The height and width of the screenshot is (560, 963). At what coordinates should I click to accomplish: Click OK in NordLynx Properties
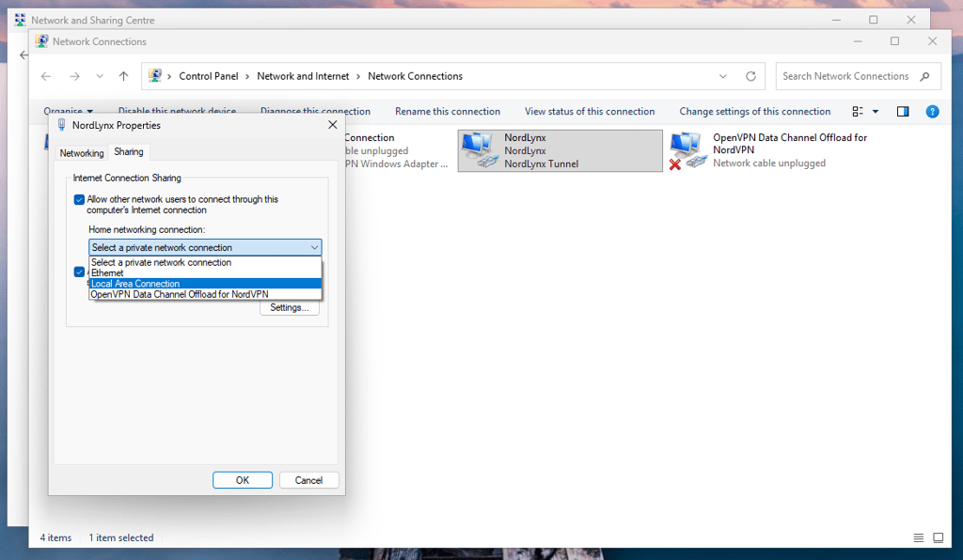coord(243,480)
